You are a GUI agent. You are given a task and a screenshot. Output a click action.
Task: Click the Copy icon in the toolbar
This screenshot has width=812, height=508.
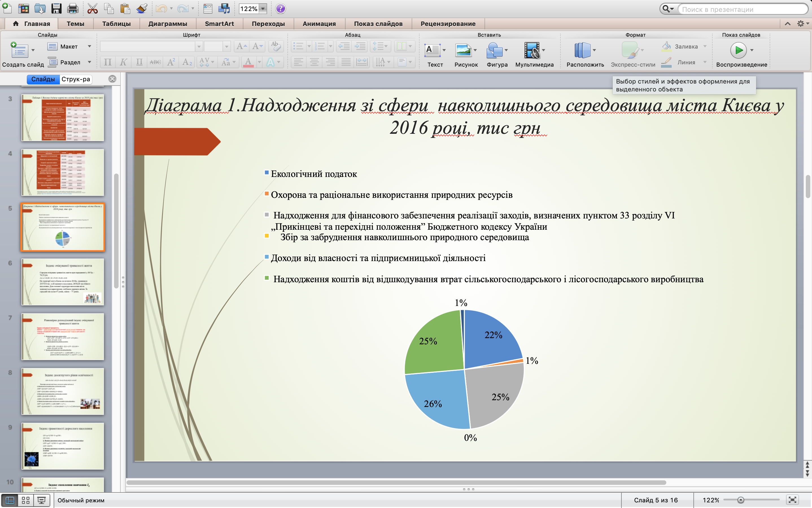(108, 8)
